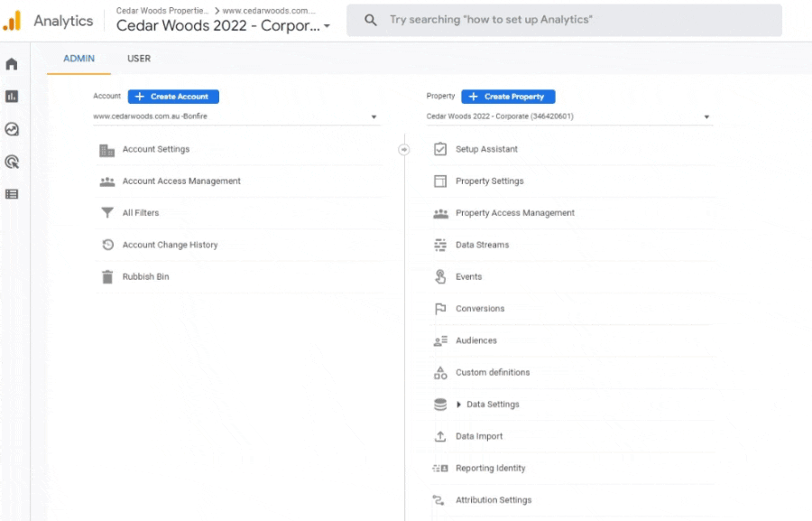812x521 pixels.
Task: Click the Rubbish Bin trash icon
Action: (107, 277)
